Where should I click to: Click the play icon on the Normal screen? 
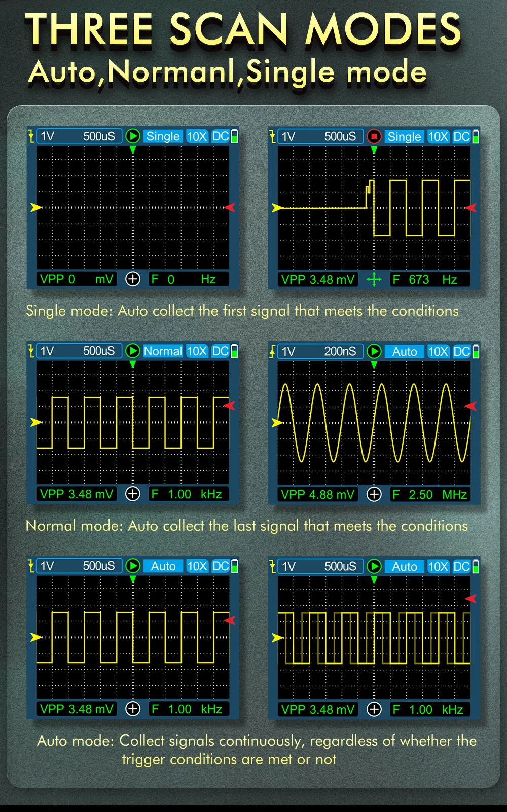[133, 351]
